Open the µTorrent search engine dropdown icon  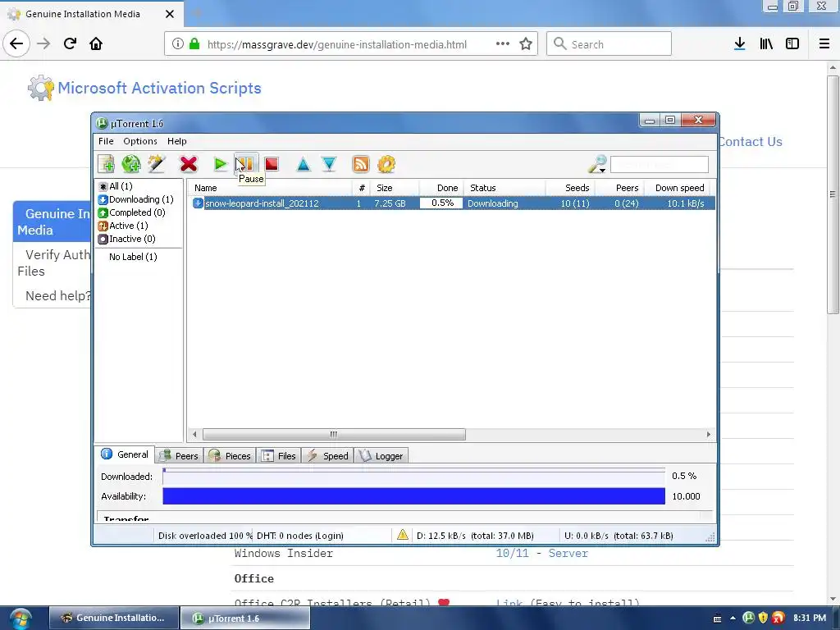(597, 164)
